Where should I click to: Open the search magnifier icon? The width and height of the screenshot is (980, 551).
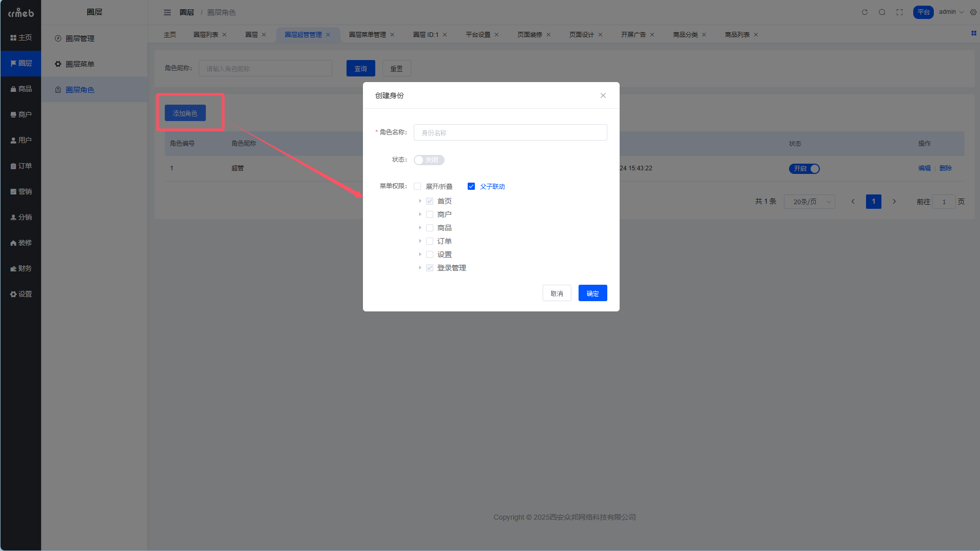pos(882,12)
